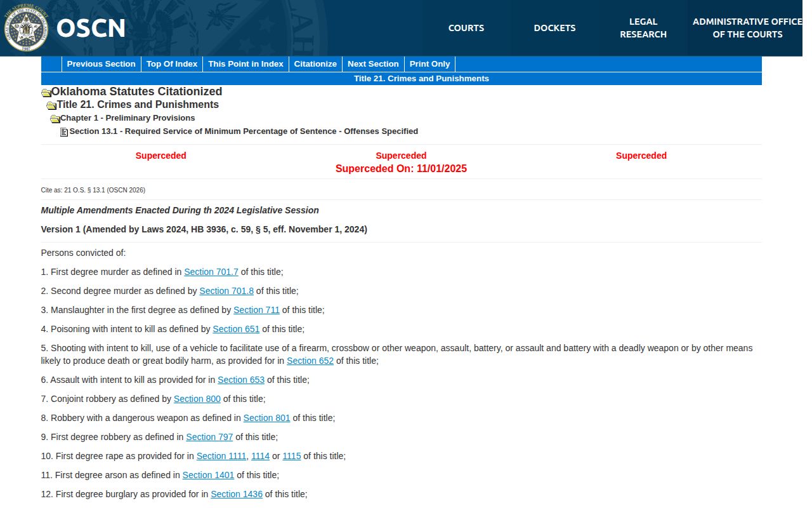Image resolution: width=812 pixels, height=508 pixels.
Task: Click the 'Persons convicted of:' text
Action: click(x=84, y=253)
